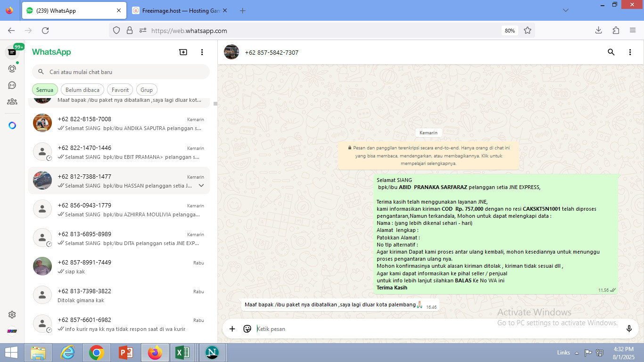The width and height of the screenshot is (644, 362).
Task: Open the Channels icon in WhatsApp sidebar
Action: pyautogui.click(x=12, y=85)
